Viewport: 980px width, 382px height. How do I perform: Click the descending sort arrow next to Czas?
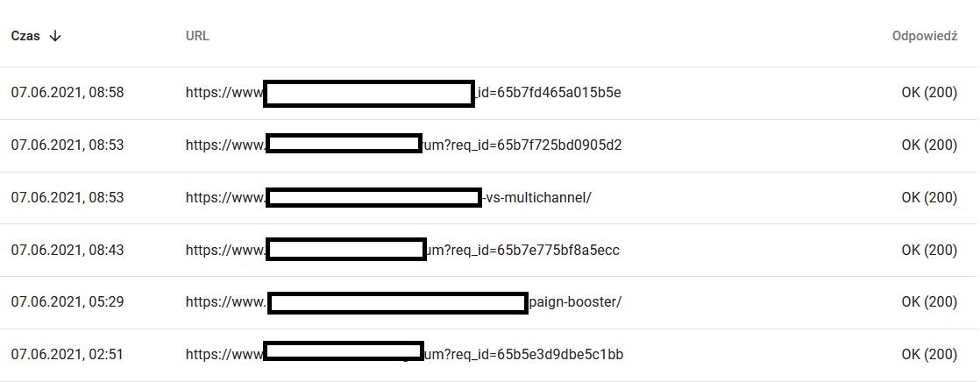(55, 36)
